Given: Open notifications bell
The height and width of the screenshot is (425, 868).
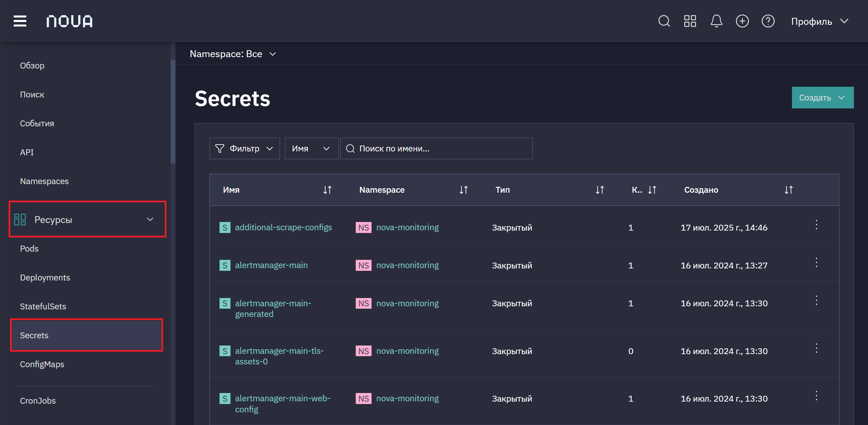Looking at the screenshot, I should (716, 21).
